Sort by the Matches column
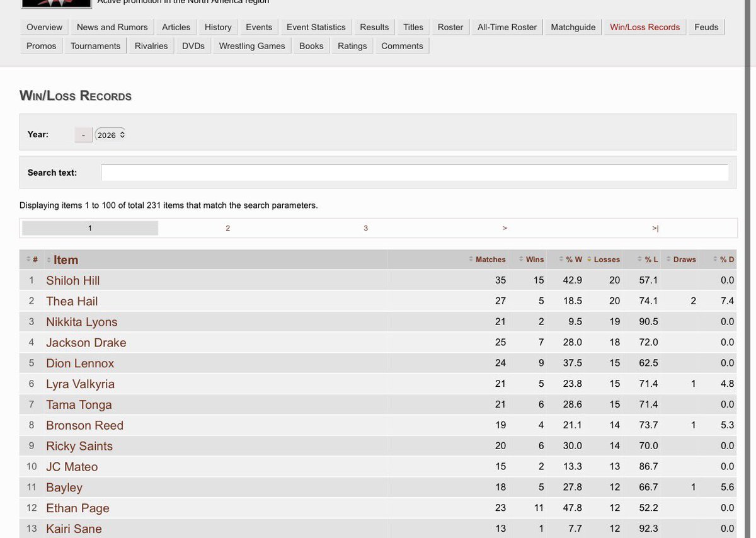756x538 pixels. point(488,260)
